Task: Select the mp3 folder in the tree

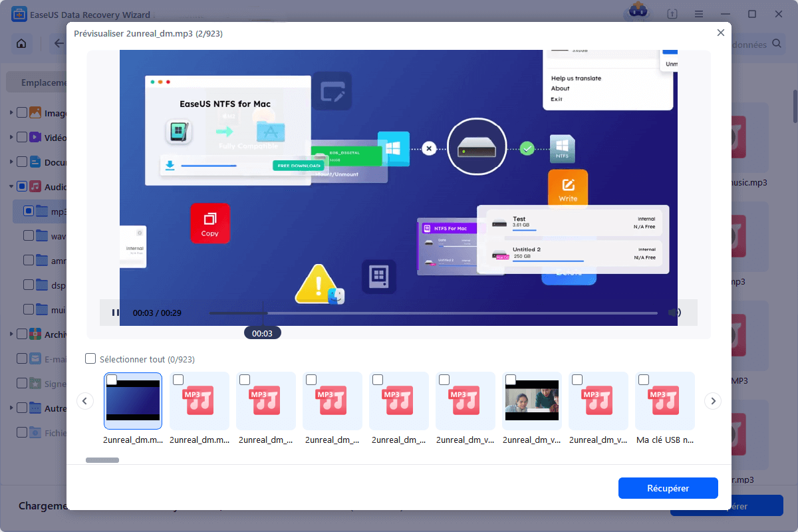Action: pyautogui.click(x=57, y=211)
